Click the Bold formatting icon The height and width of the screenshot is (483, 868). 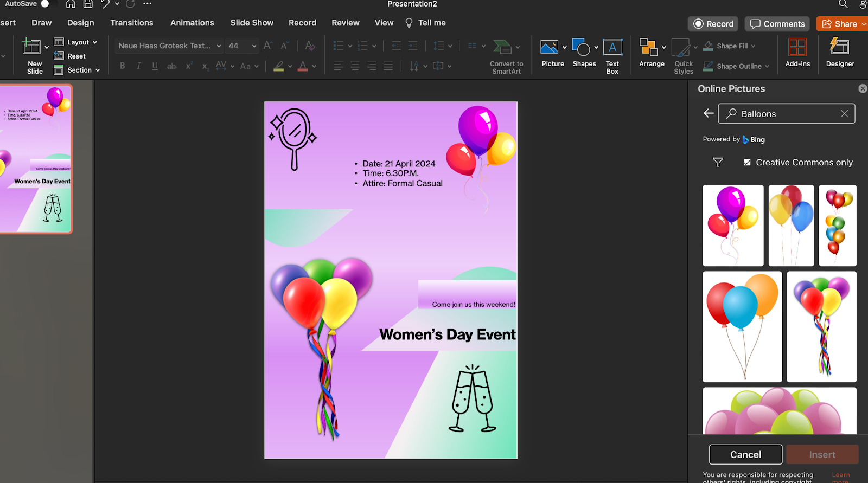pos(123,66)
